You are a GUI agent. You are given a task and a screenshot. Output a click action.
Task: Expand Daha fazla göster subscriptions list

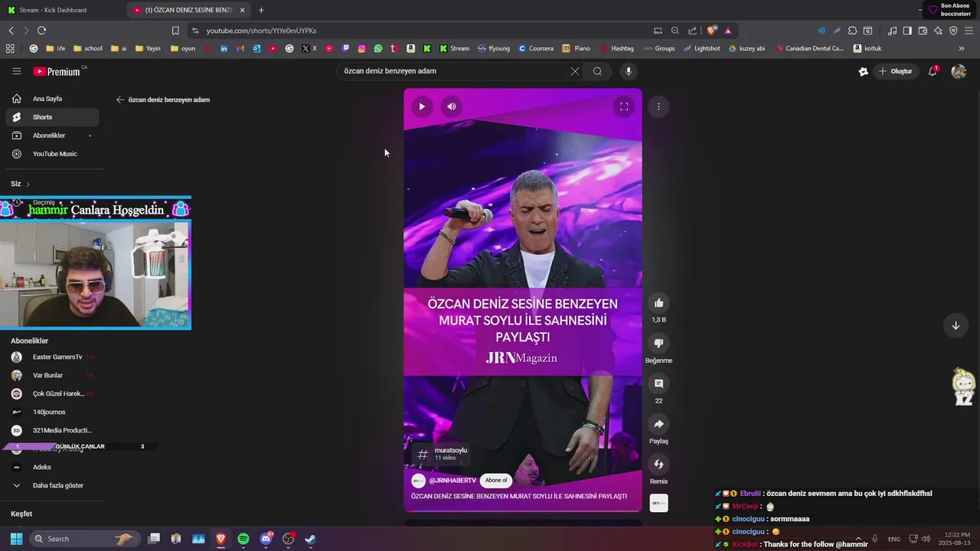[x=52, y=485]
